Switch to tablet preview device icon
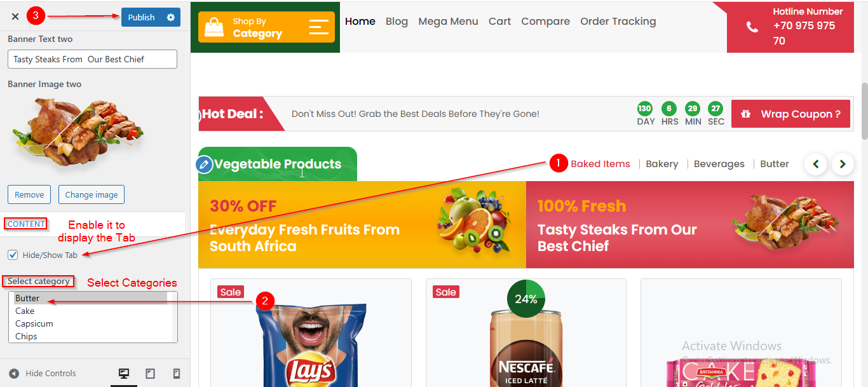The width and height of the screenshot is (868, 387). [150, 374]
